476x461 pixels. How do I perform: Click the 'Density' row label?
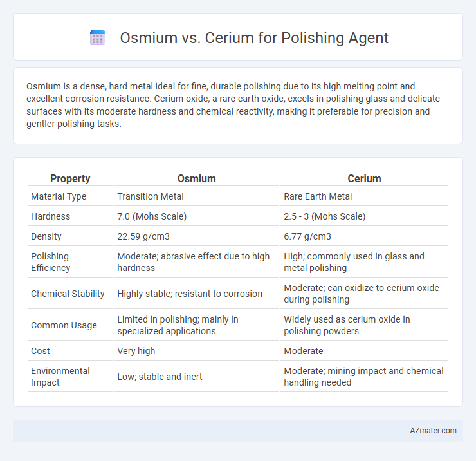[x=46, y=236]
